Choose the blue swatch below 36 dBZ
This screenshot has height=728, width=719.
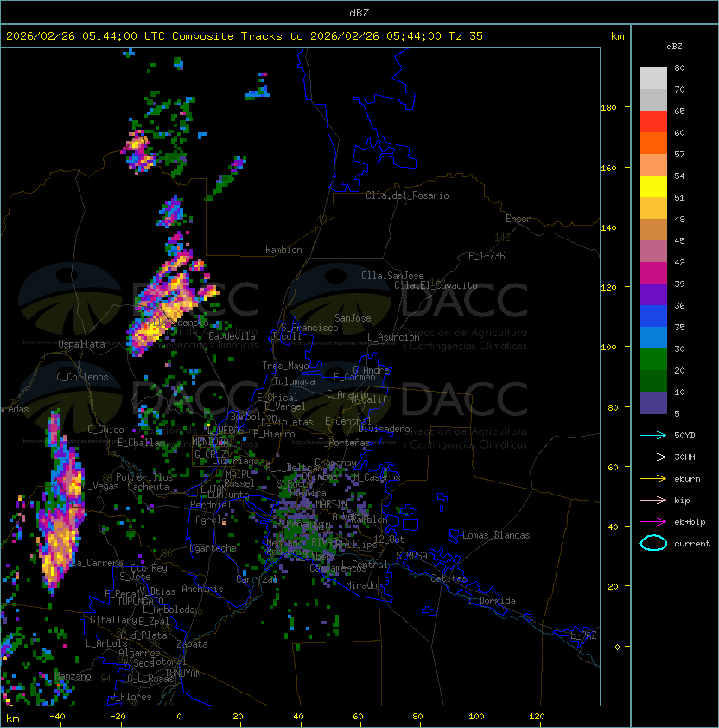(653, 316)
